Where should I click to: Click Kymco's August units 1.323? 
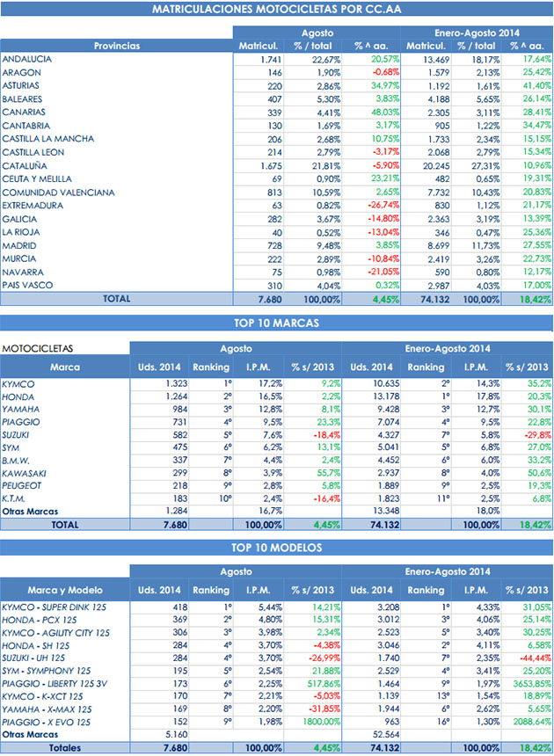177,384
